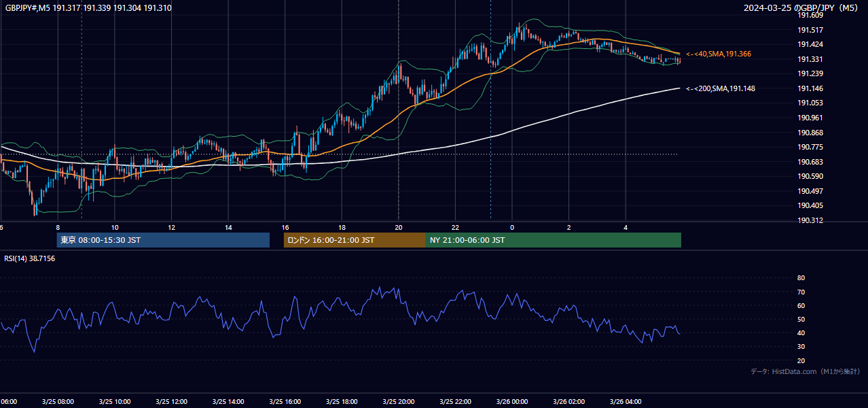This screenshot has width=868, height=408.
Task: Select the 東京 08:00-15:30 JST session bar
Action: point(163,240)
